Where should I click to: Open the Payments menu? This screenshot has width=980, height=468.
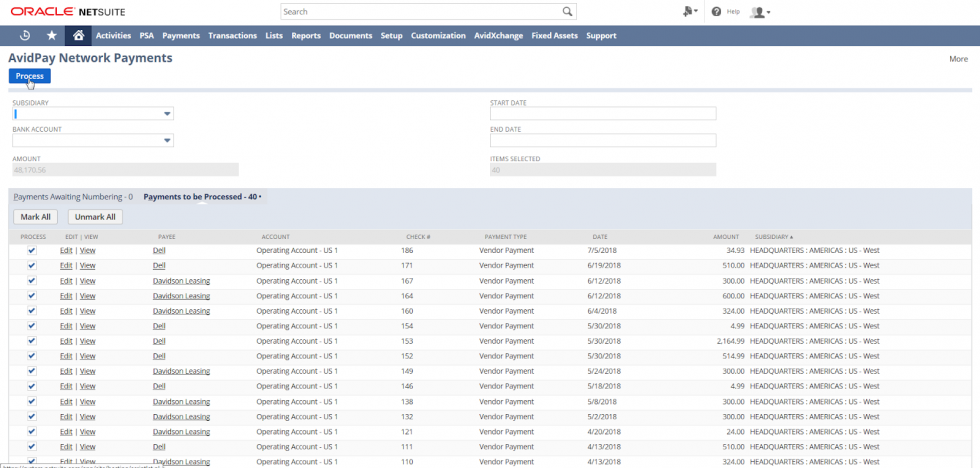[181, 36]
